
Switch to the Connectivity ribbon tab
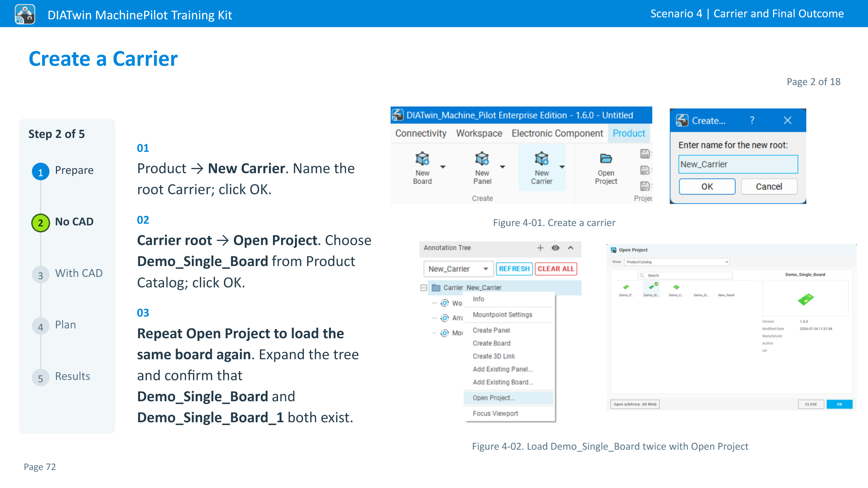click(x=421, y=134)
